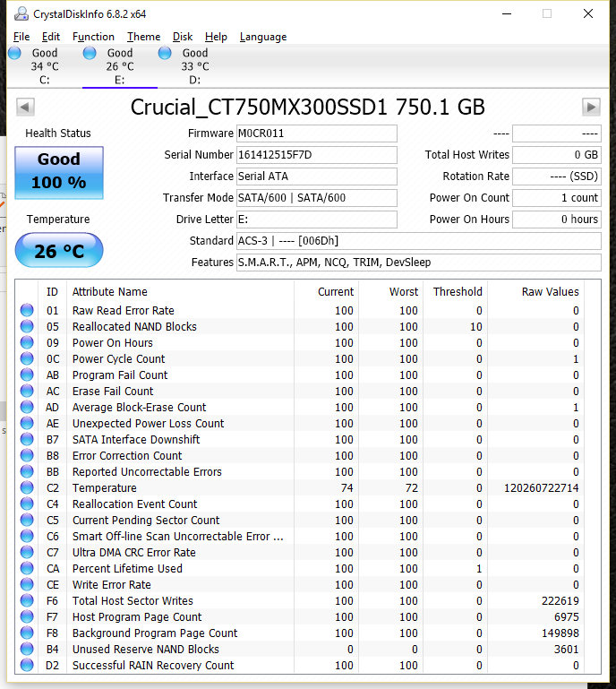This screenshot has width=616, height=689.
Task: Click status orb of Successful RAIN Recovery Count
Action: (x=27, y=665)
